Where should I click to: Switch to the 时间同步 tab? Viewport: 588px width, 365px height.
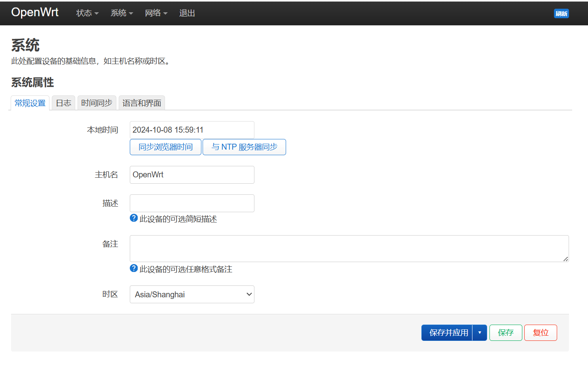tap(97, 103)
